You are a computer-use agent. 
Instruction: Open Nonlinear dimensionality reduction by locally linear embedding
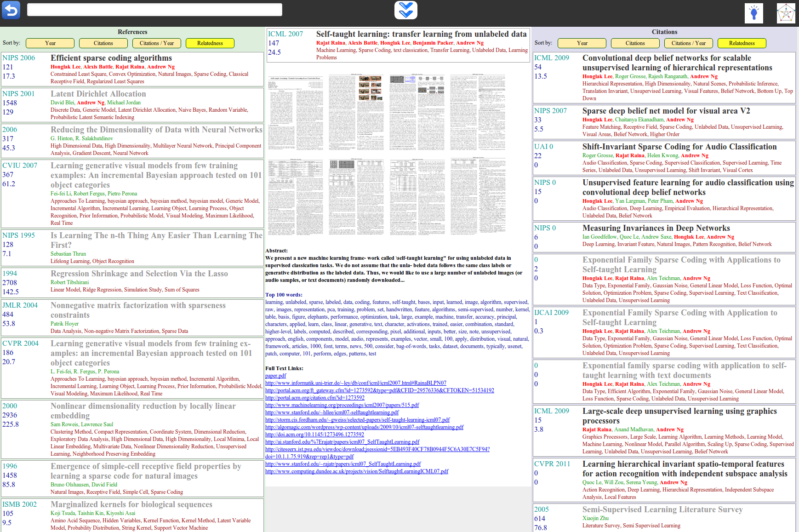pyautogui.click(x=143, y=411)
